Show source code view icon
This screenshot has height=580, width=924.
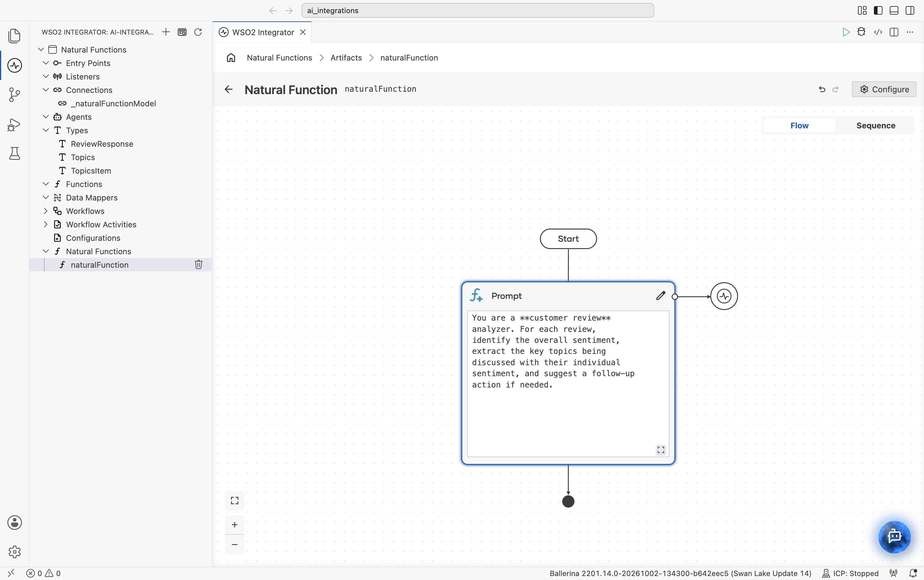878,32
